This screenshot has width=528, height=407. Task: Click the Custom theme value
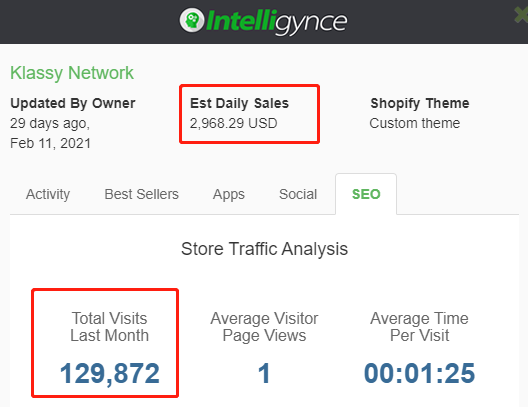click(x=415, y=123)
